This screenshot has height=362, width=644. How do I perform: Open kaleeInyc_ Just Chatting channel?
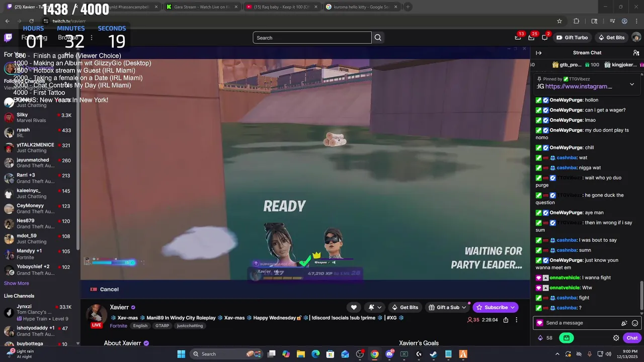(38, 194)
